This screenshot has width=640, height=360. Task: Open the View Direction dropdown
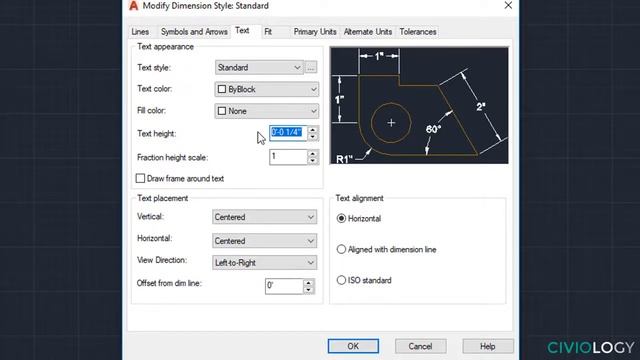tap(264, 262)
